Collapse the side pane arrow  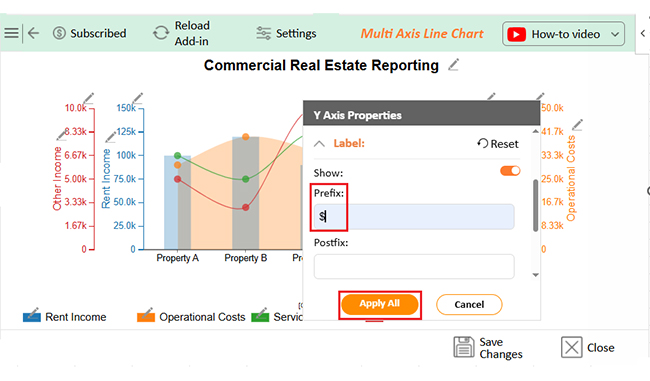[x=643, y=33]
